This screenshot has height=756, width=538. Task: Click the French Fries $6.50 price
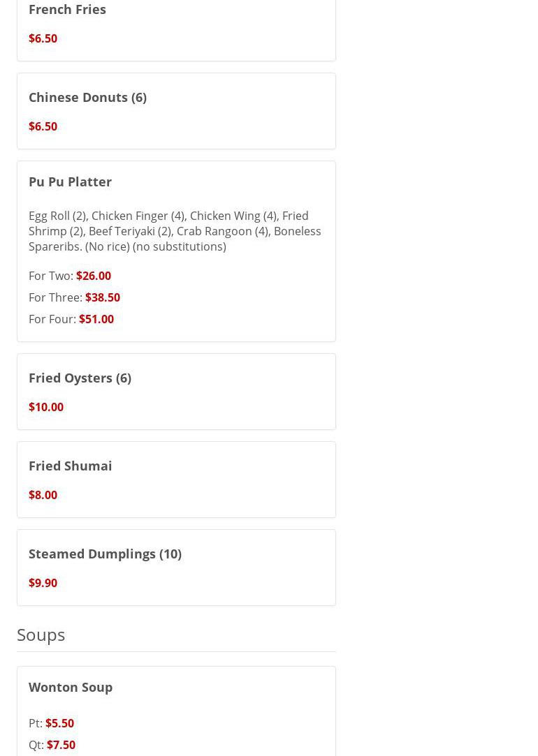[x=43, y=38]
